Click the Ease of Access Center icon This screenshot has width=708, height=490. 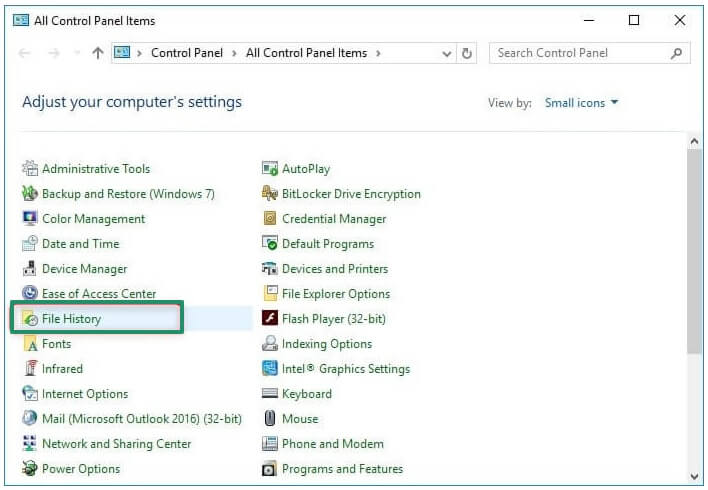(30, 294)
